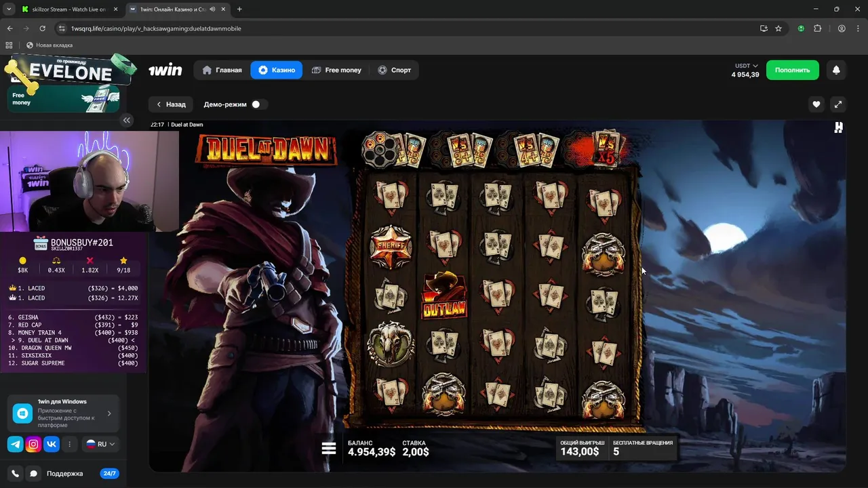Open the Chrome profile avatar
Viewport: 868px width, 488px height.
pos(842,28)
